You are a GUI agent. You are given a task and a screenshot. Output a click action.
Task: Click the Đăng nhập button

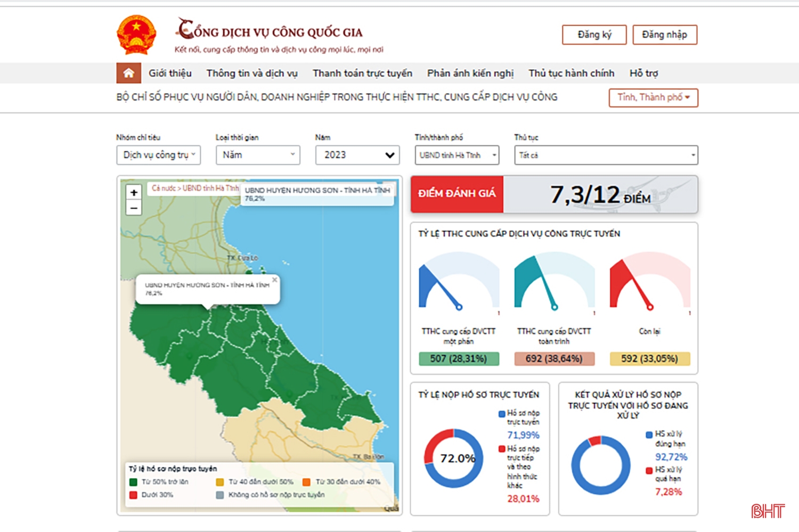(x=664, y=35)
